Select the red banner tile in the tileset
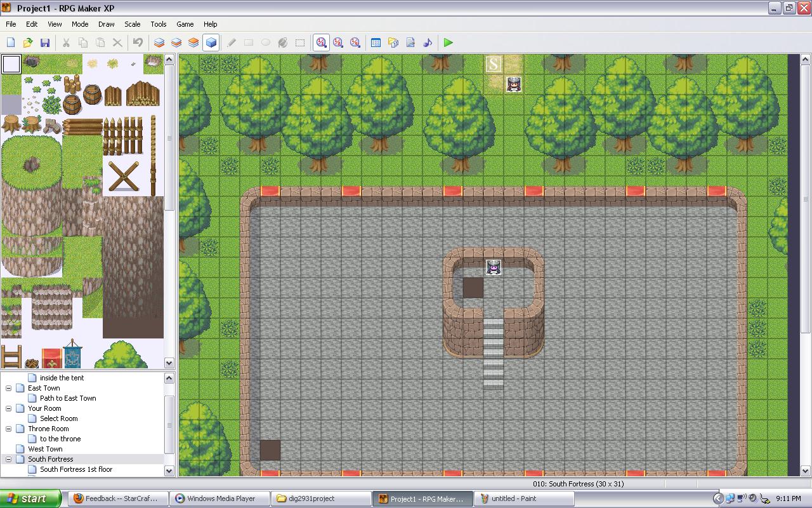Viewport: 812px width, 508px height. click(51, 358)
